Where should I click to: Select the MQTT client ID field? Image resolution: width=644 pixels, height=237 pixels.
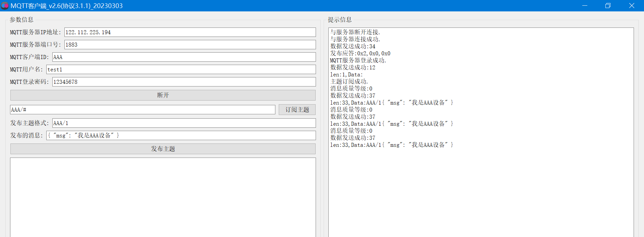[x=184, y=57]
